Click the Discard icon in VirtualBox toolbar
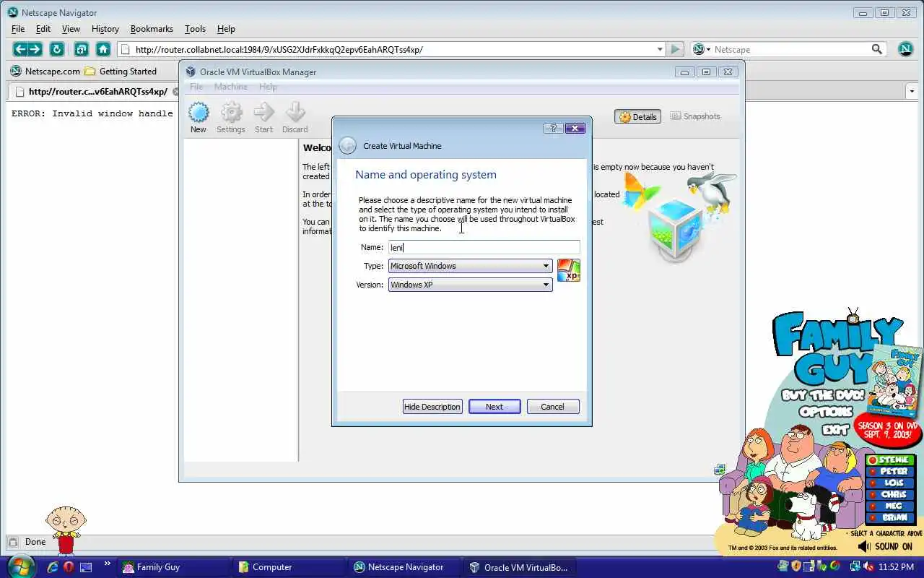 point(295,113)
